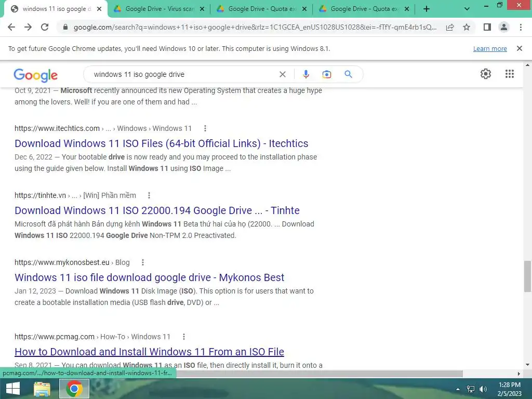The height and width of the screenshot is (399, 532).
Task: Open more options for itechtics result
Action: point(205,128)
